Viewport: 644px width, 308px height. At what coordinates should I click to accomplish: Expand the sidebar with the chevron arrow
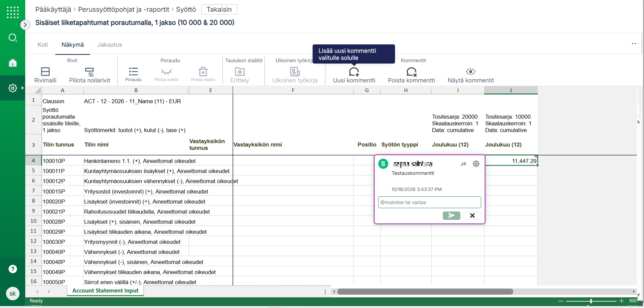click(25, 25)
